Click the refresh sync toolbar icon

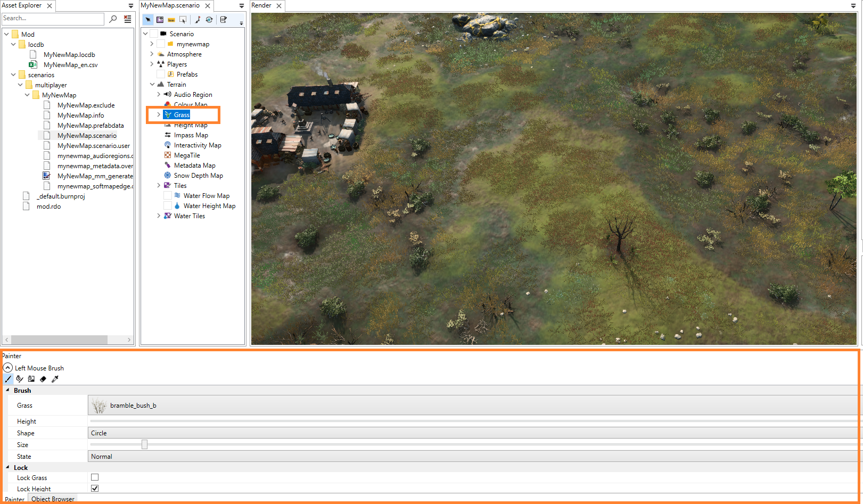[209, 20]
